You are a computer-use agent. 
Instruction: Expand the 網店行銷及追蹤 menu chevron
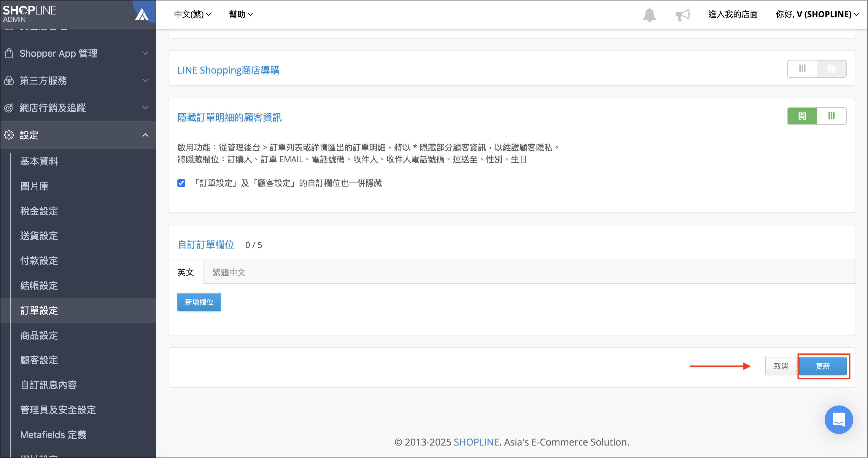[145, 107]
